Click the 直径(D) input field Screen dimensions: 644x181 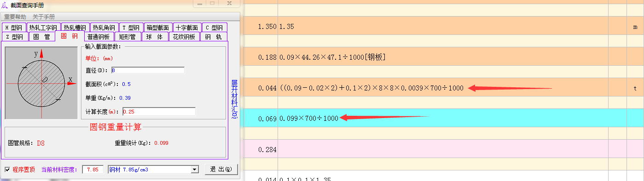click(x=148, y=70)
